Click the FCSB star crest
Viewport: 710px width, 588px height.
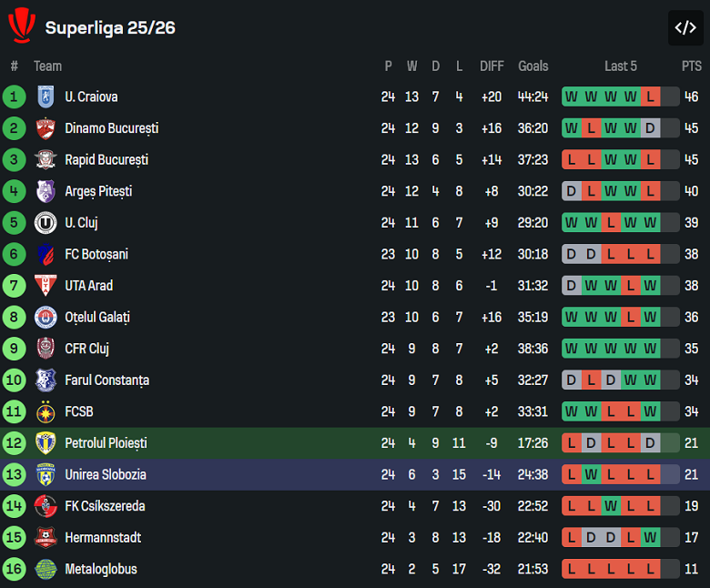(x=46, y=411)
